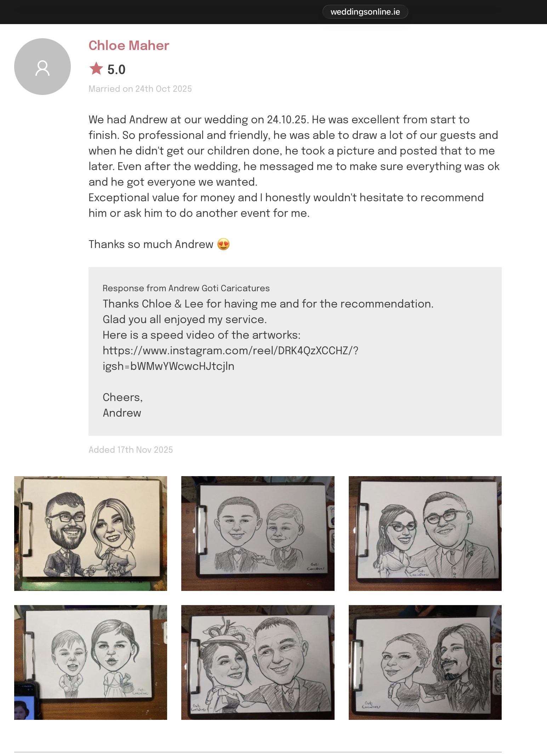
Task: Open caricature of two boys in suits
Action: click(258, 533)
